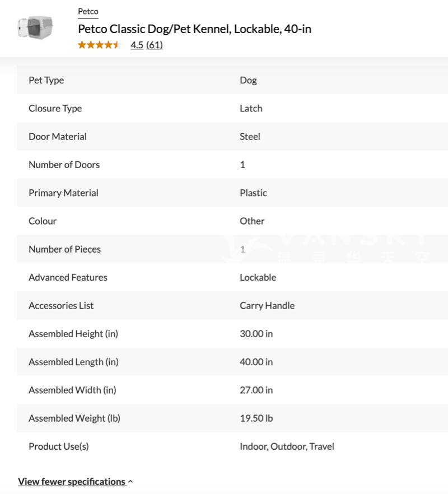Screen dimensions: 448x494
Task: Click the Advanced Features value Lockable
Action: pos(258,277)
